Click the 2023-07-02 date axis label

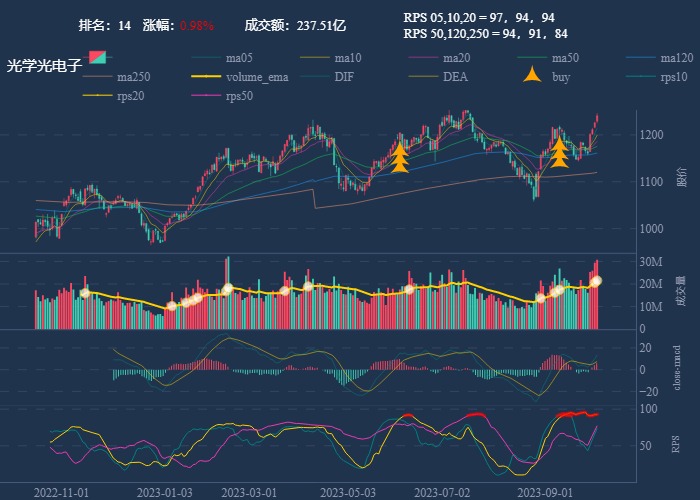click(441, 492)
